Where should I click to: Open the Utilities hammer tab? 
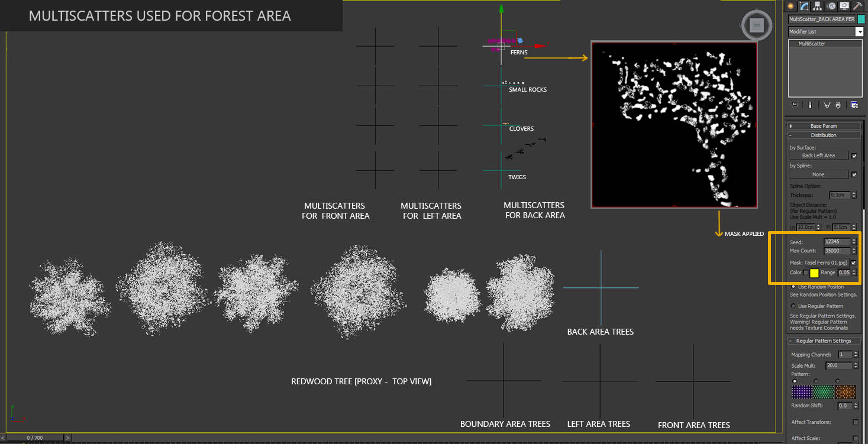pyautogui.click(x=857, y=6)
